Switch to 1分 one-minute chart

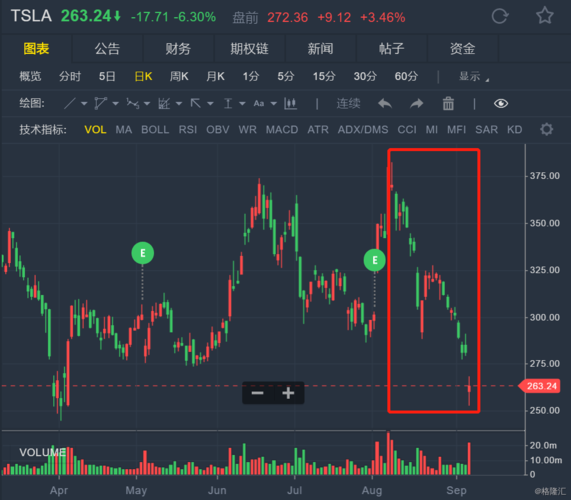251,76
